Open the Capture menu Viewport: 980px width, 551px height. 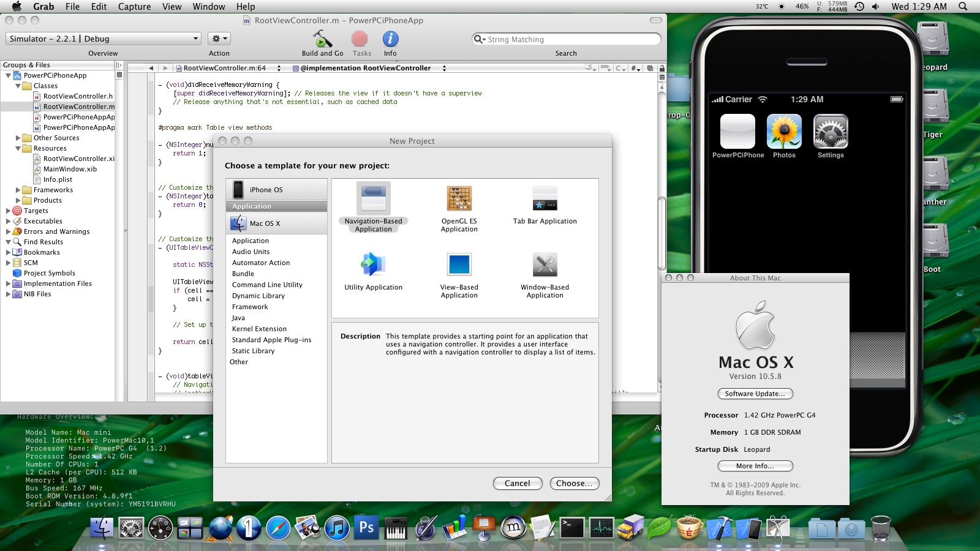(x=134, y=7)
